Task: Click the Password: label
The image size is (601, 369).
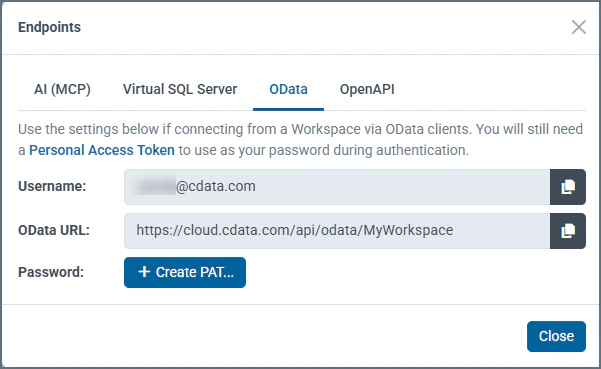Action: [x=51, y=272]
